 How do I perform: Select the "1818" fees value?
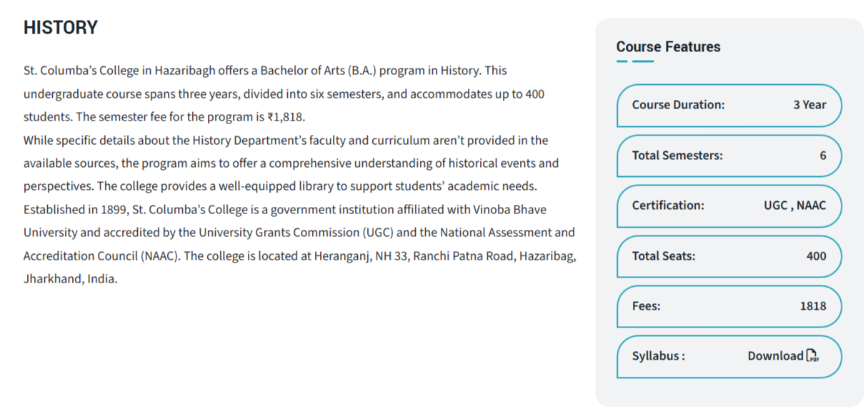pos(813,306)
